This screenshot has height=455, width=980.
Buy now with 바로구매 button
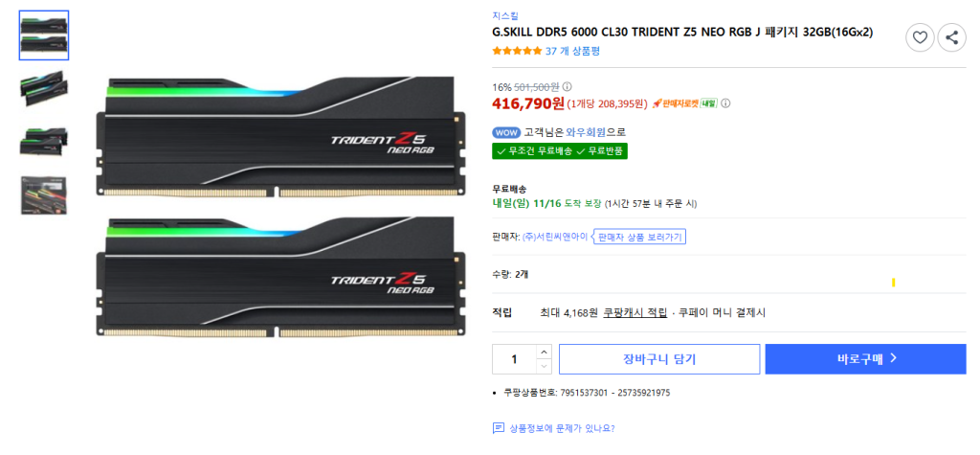pos(865,359)
